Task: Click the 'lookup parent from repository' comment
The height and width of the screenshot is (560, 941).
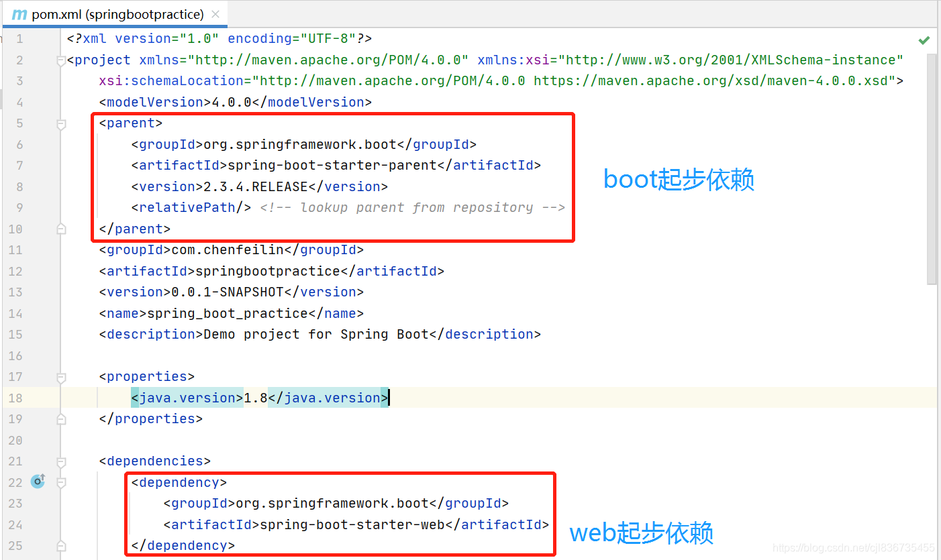Action: pos(413,208)
